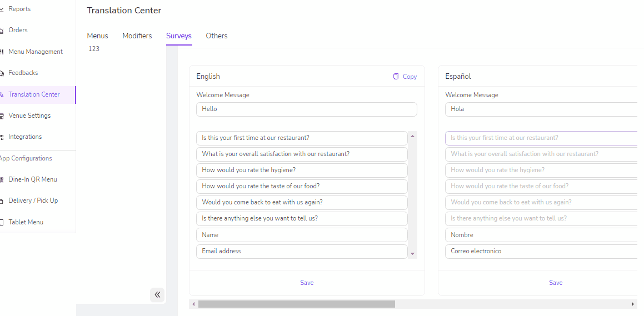Click the horizontal scrollbar right arrow
The width and height of the screenshot is (644, 316).
coord(633,304)
